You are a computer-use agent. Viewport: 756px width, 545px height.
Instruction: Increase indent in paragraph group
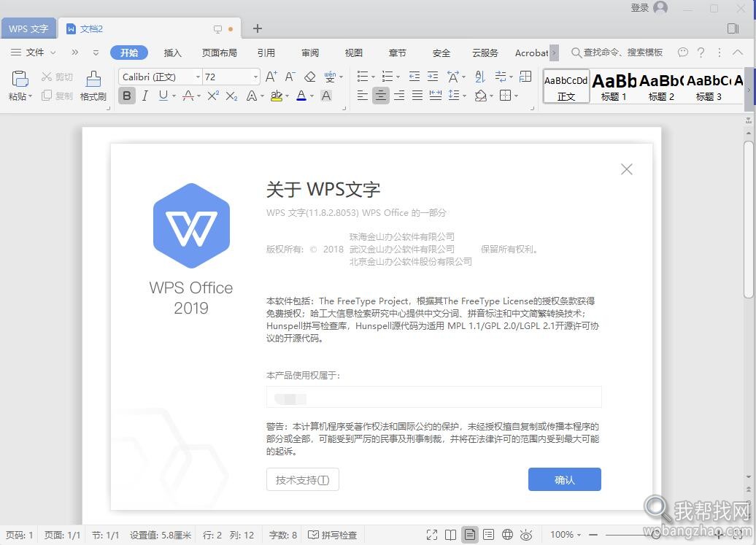click(x=433, y=77)
